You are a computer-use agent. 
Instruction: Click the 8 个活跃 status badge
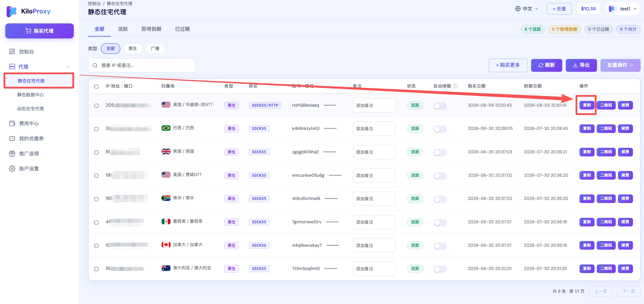pyautogui.click(x=532, y=29)
